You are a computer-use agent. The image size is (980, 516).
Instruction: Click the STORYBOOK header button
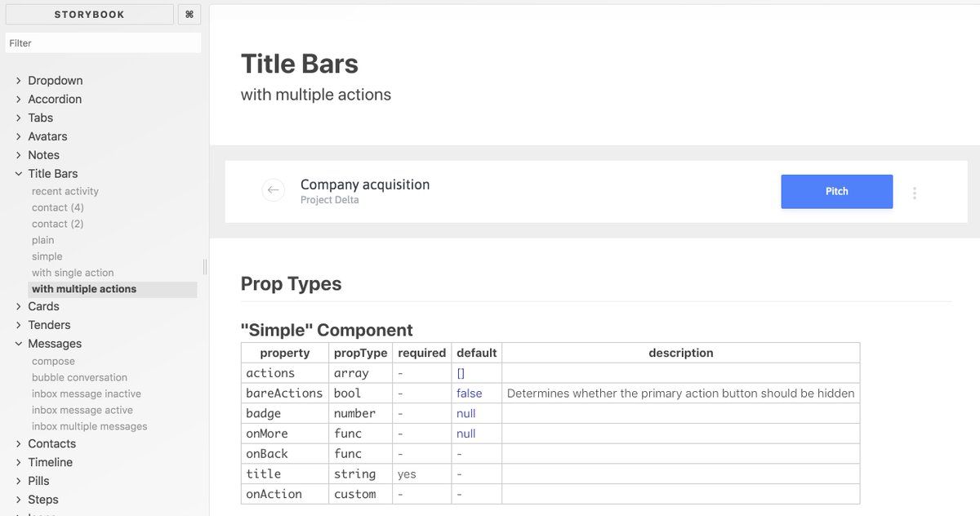point(89,15)
